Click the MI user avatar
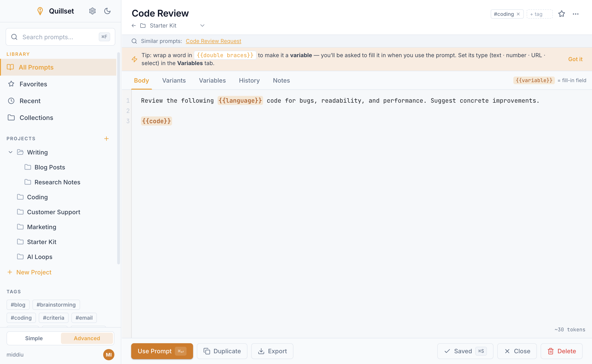The height and width of the screenshot is (364, 592). coord(109,354)
